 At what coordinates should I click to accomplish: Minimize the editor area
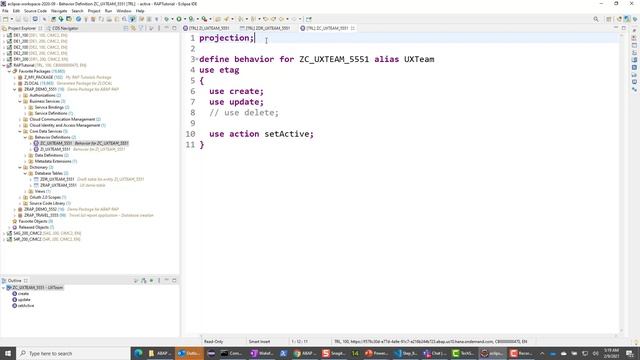[616, 28]
